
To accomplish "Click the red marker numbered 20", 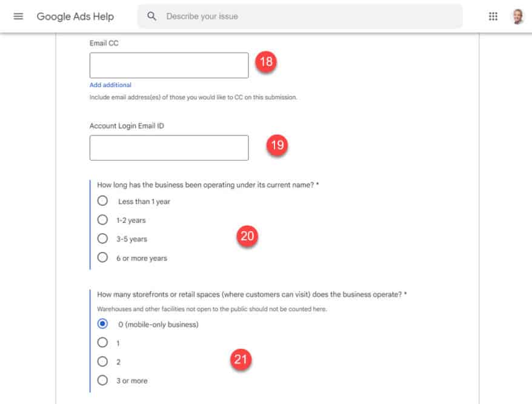I will pyautogui.click(x=247, y=236).
